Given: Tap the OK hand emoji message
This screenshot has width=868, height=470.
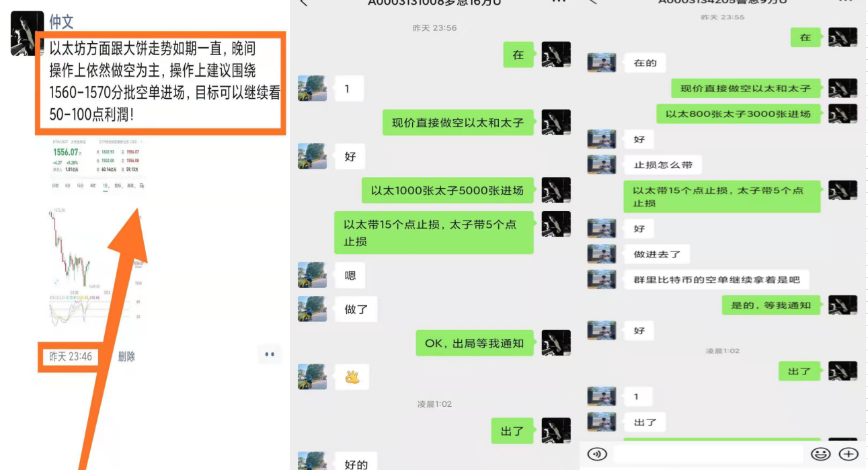Looking at the screenshot, I should pyautogui.click(x=352, y=377).
